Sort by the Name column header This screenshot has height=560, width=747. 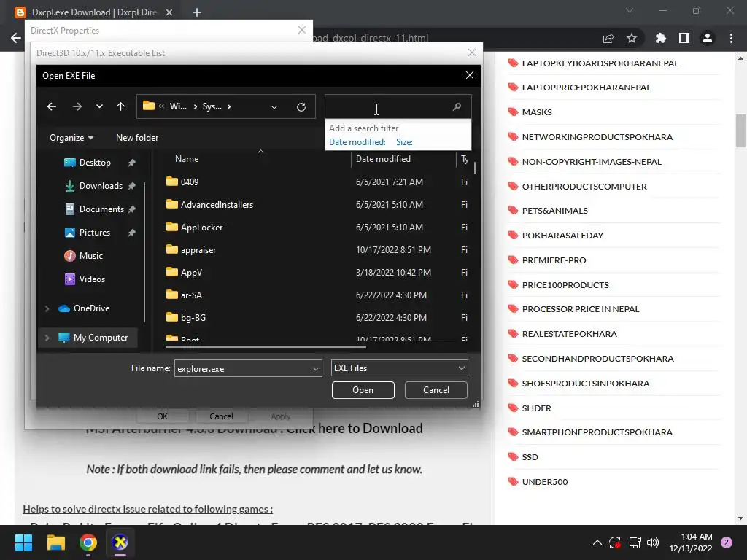pyautogui.click(x=187, y=159)
